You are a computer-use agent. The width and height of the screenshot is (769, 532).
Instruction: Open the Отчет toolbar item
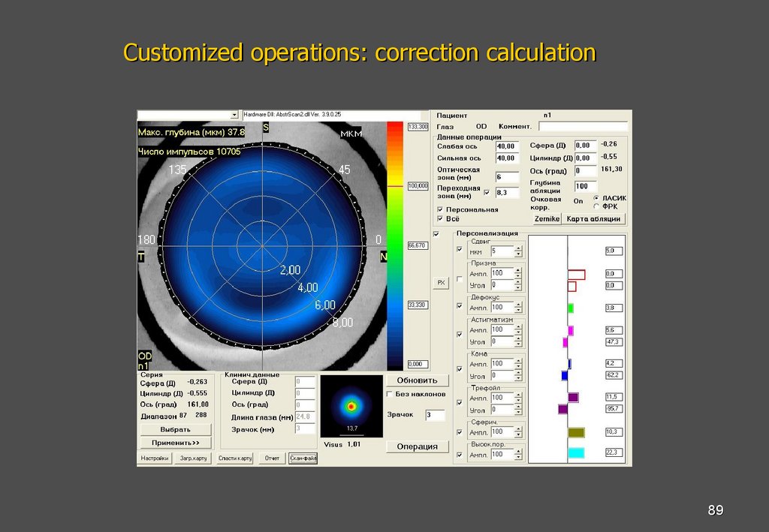pos(273,458)
